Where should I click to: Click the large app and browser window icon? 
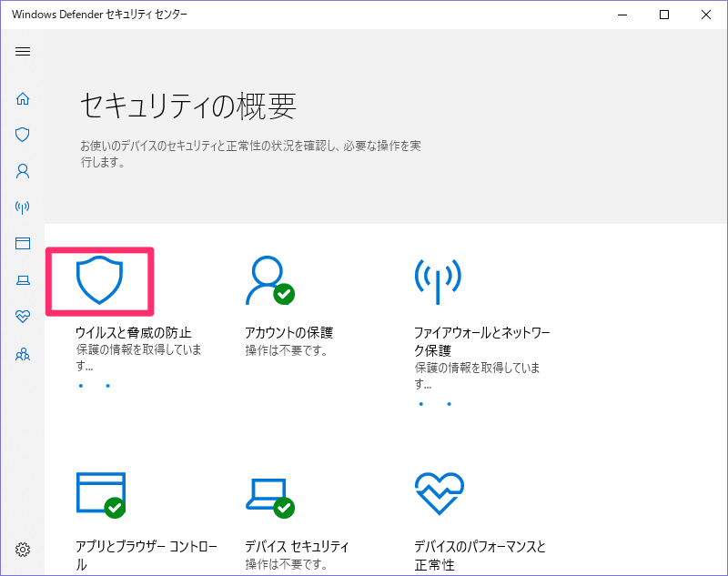tap(101, 495)
